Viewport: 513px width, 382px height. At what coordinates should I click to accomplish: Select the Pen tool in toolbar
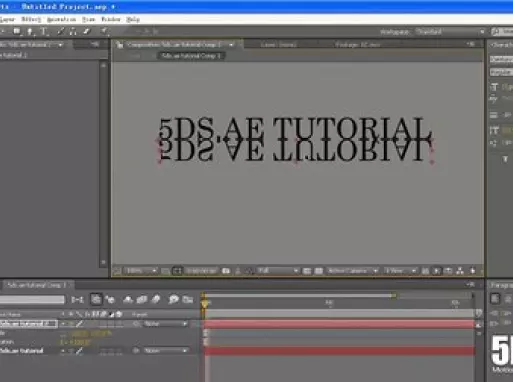click(30, 32)
